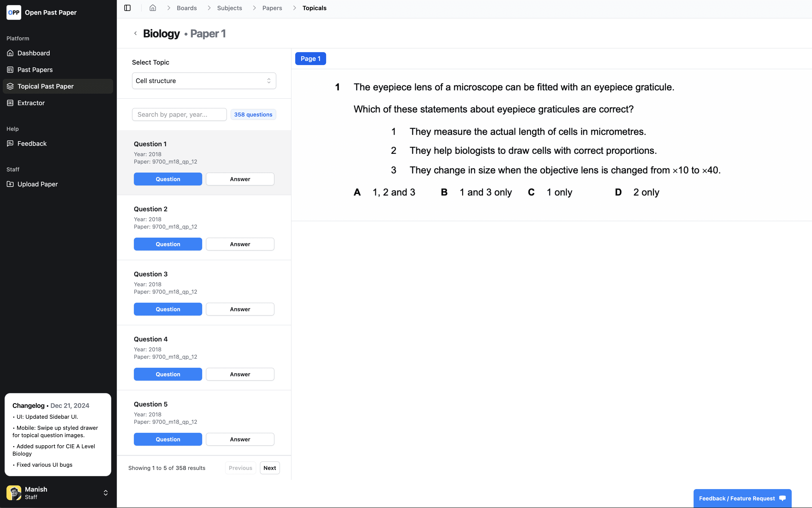
Task: Click the Next pagination button
Action: tap(270, 468)
